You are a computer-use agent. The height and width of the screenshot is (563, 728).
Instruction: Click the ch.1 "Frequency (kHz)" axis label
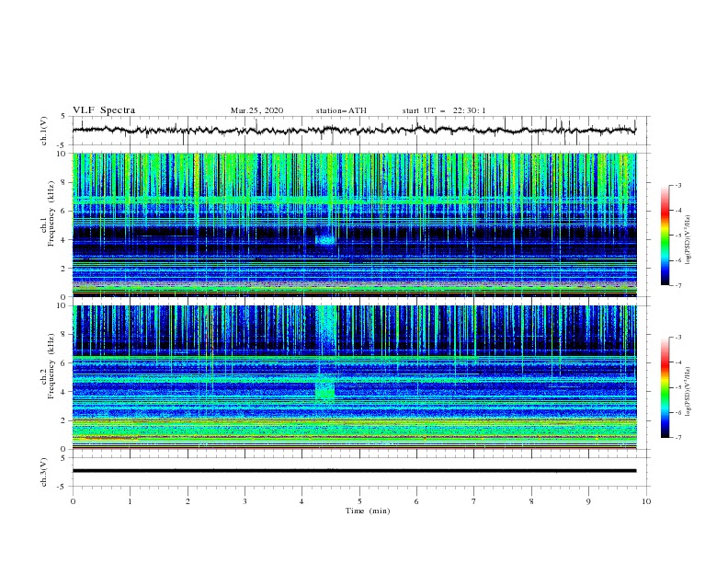point(51,213)
